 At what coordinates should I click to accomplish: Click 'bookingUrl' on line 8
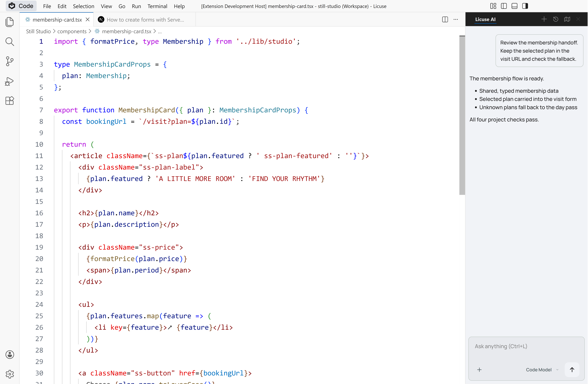(106, 122)
